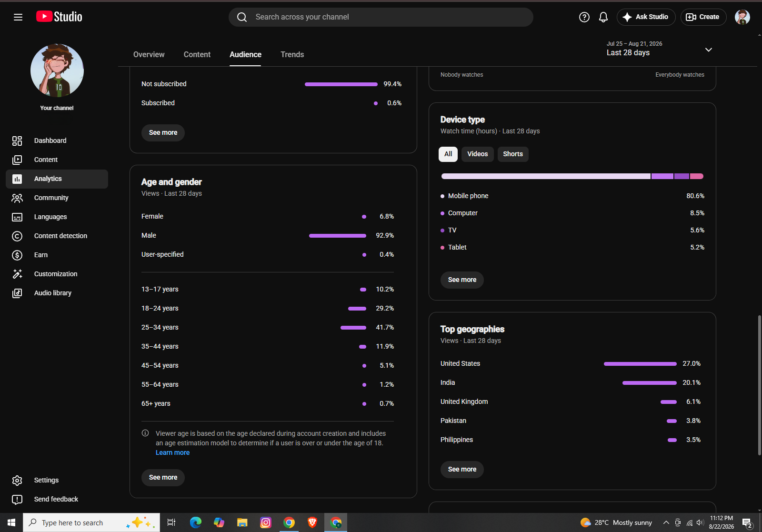Click the Create button
This screenshot has height=532, width=762.
703,17
